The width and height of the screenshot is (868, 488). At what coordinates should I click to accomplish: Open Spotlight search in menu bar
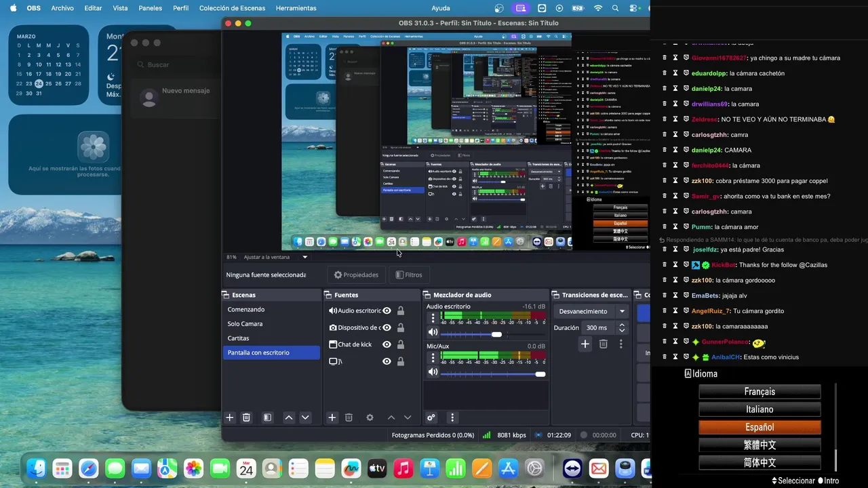(x=616, y=8)
